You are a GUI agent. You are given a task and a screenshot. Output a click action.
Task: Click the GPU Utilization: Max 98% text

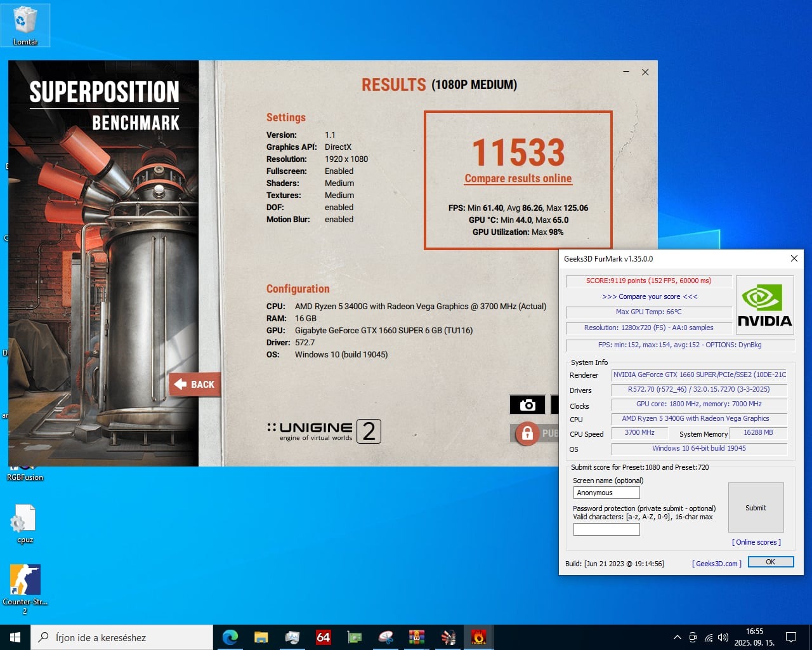coord(518,232)
